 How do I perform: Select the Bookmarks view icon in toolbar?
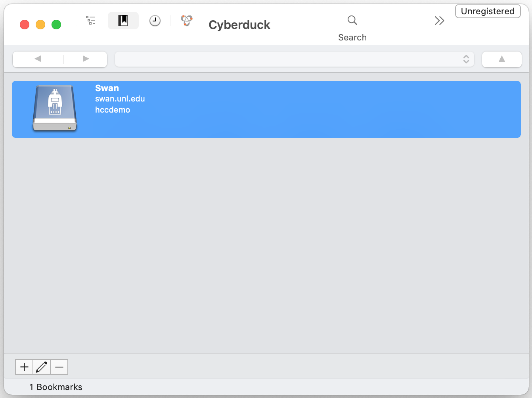123,21
